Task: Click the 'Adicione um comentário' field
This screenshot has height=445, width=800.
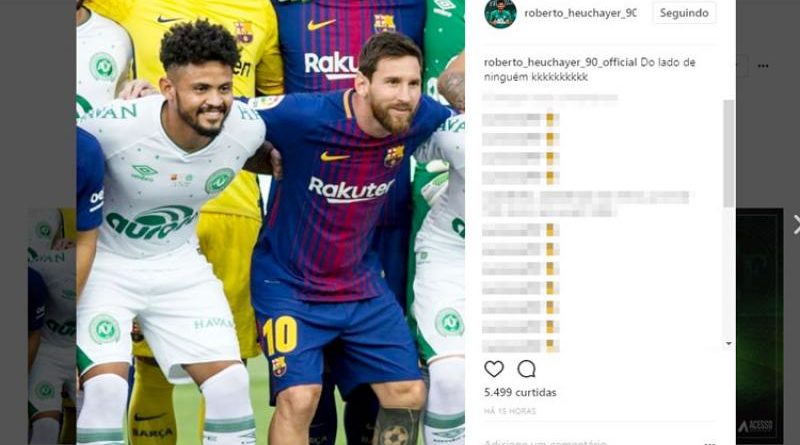Action: click(545, 442)
